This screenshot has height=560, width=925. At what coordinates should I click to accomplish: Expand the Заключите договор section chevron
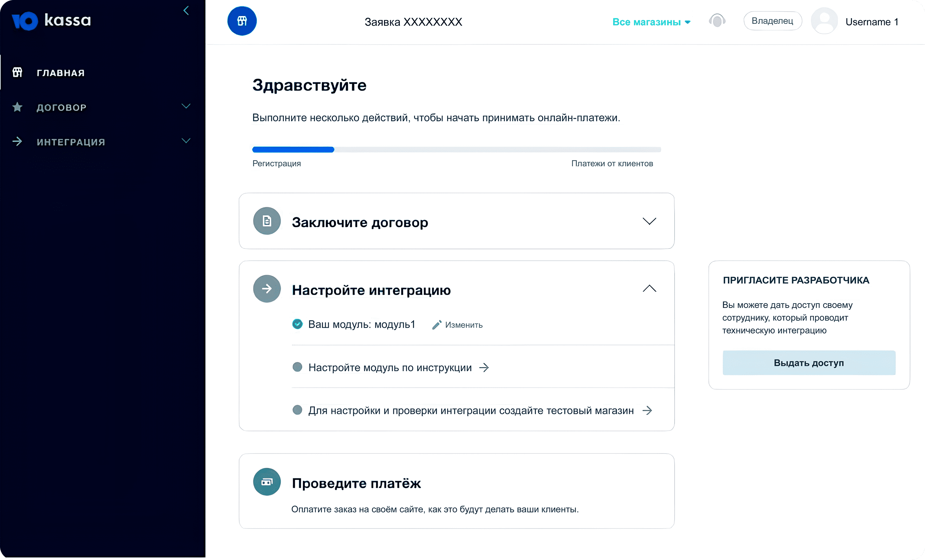649,221
